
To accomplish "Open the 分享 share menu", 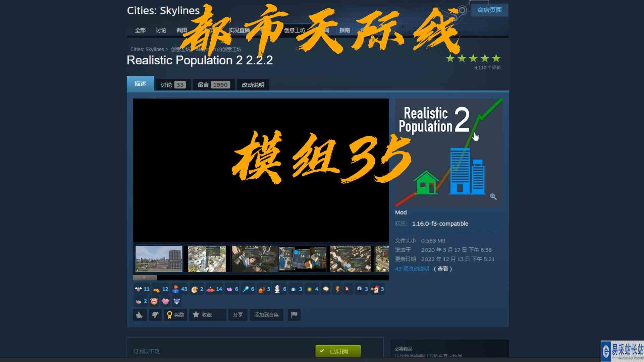I will click(x=237, y=315).
